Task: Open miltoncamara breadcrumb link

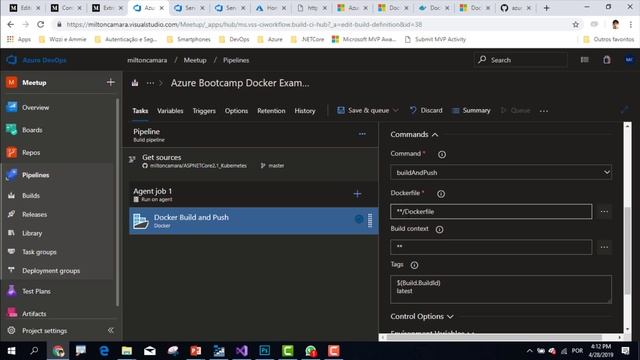Action: (147, 60)
